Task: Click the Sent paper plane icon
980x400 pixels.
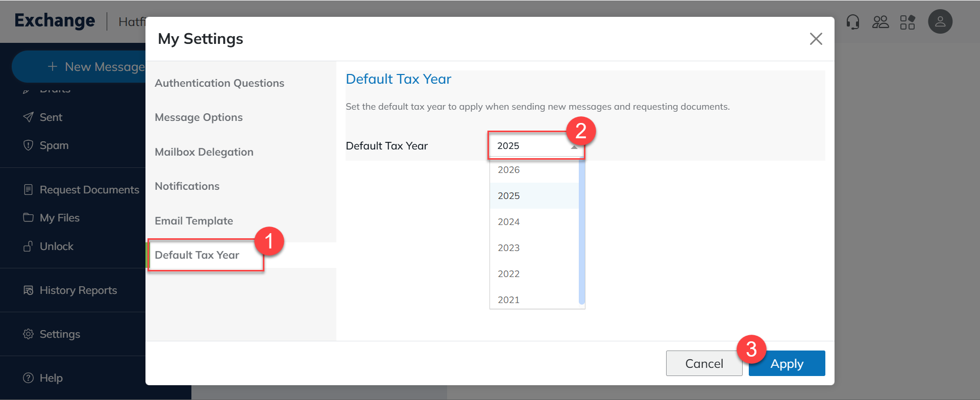Action: coord(29,117)
